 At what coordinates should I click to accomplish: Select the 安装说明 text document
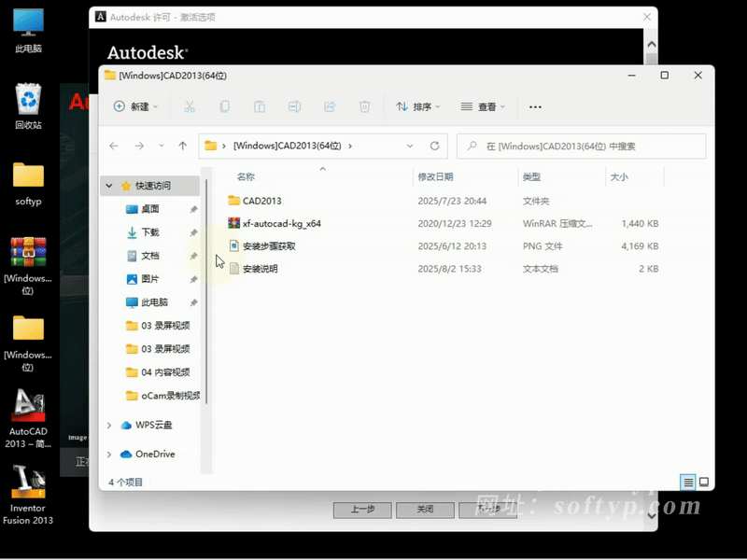(260, 269)
